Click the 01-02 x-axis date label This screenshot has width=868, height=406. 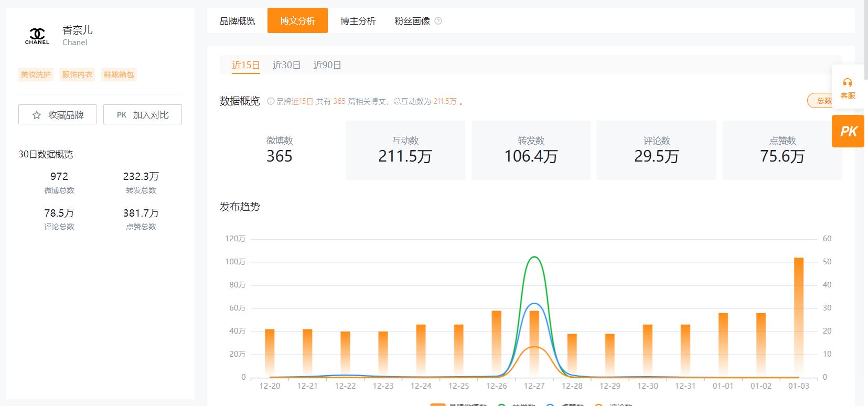(761, 386)
